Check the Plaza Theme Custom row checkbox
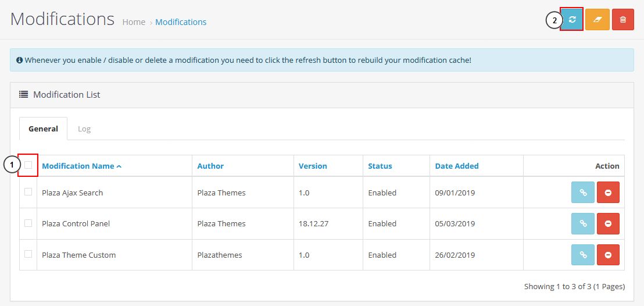The image size is (644, 306). click(28, 254)
